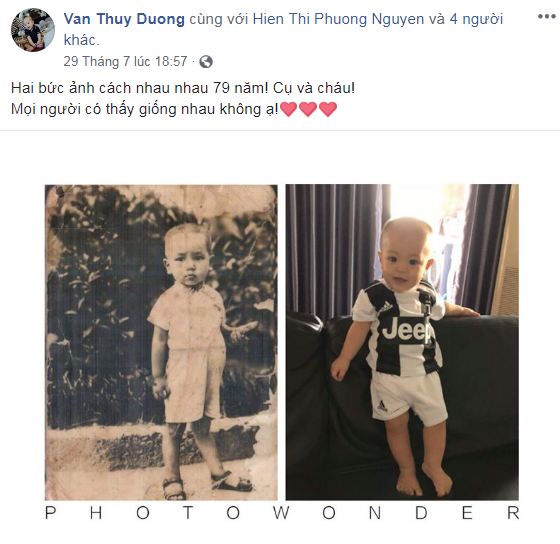
Task: Click the old photo's sandals area
Action: point(207,486)
